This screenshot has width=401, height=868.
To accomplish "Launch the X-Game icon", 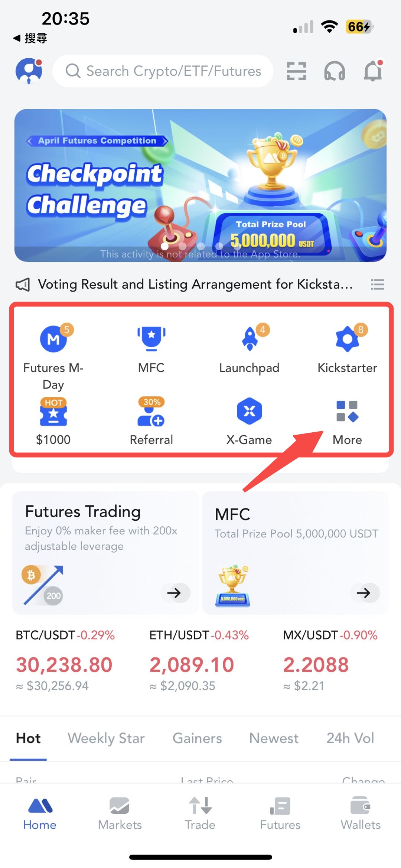I will click(250, 411).
